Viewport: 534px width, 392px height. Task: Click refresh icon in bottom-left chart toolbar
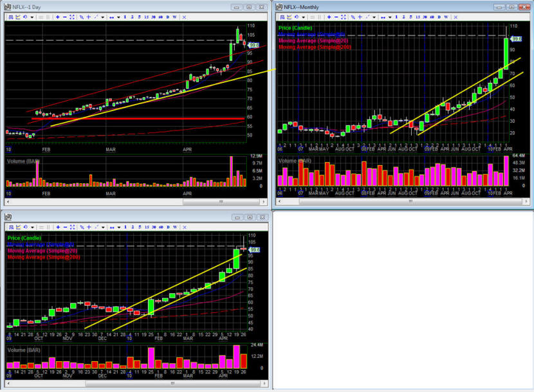pos(25,227)
